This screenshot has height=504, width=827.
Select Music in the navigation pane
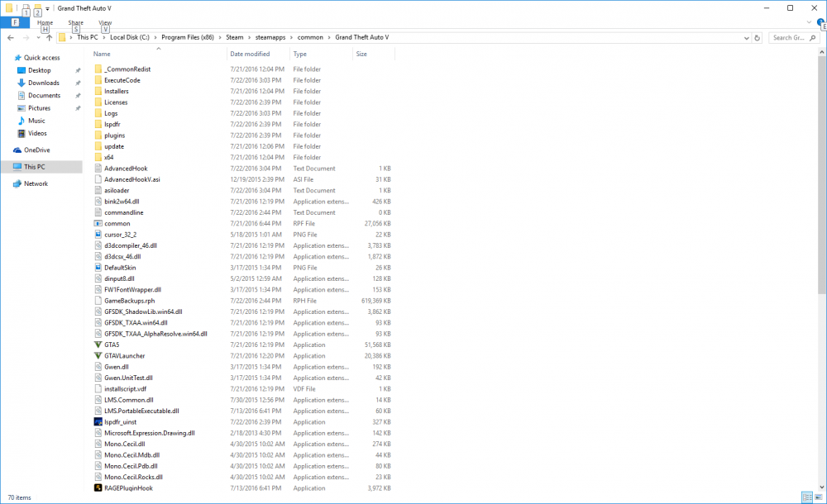pyautogui.click(x=36, y=121)
